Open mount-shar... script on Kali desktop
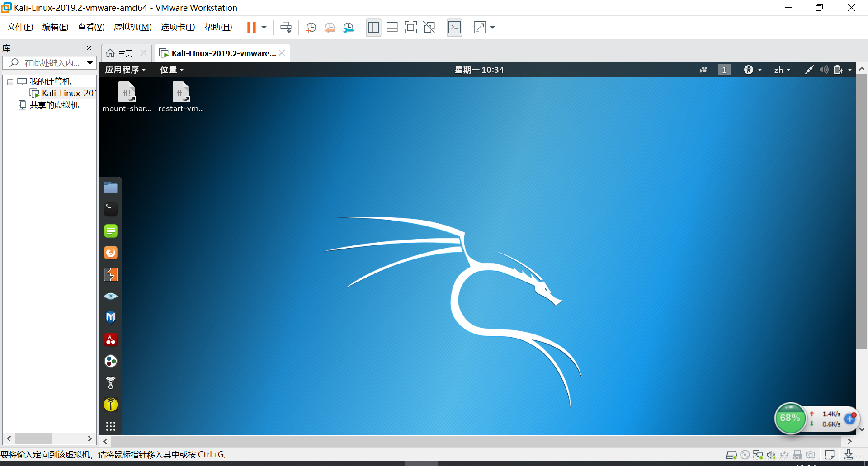Image resolution: width=868 pixels, height=466 pixels. [x=127, y=97]
